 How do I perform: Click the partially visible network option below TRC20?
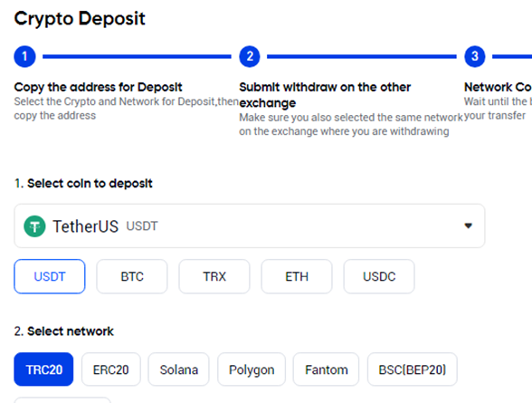click(62, 400)
